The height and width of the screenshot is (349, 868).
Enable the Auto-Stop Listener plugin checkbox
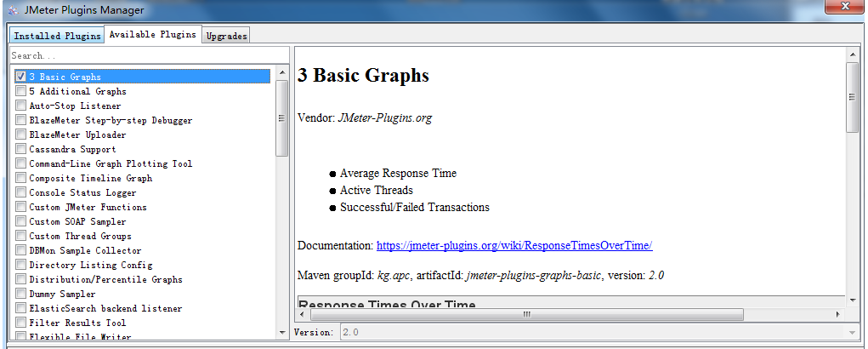(20, 106)
